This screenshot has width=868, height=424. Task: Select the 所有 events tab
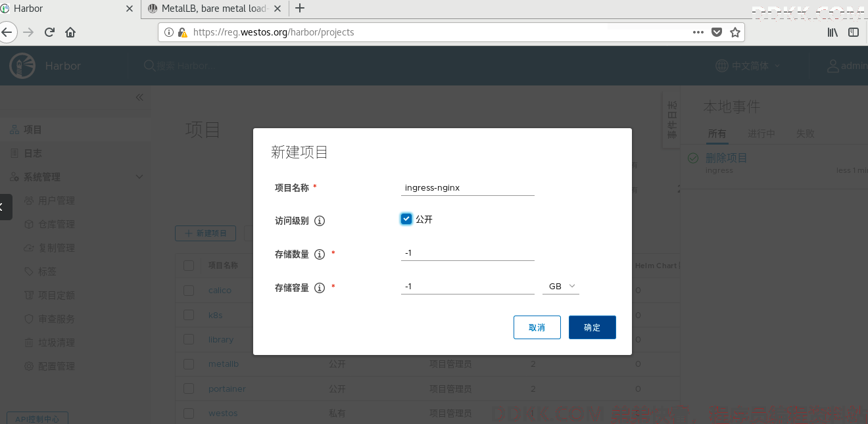717,133
